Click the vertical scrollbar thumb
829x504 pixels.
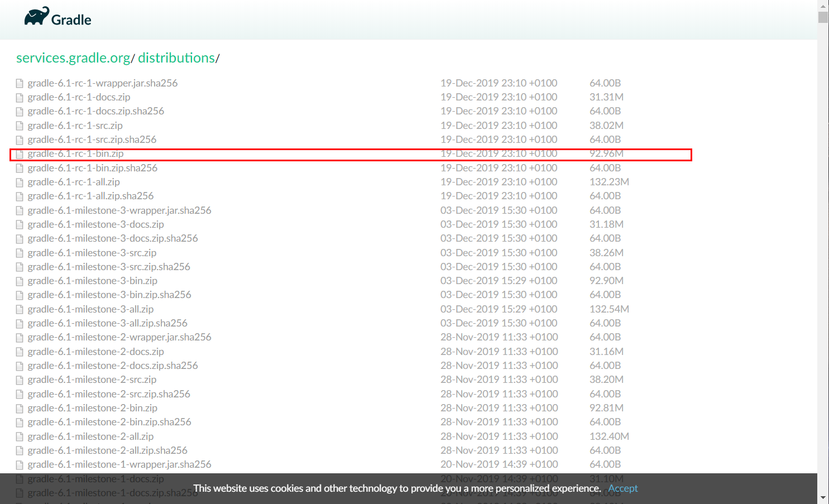click(x=823, y=17)
